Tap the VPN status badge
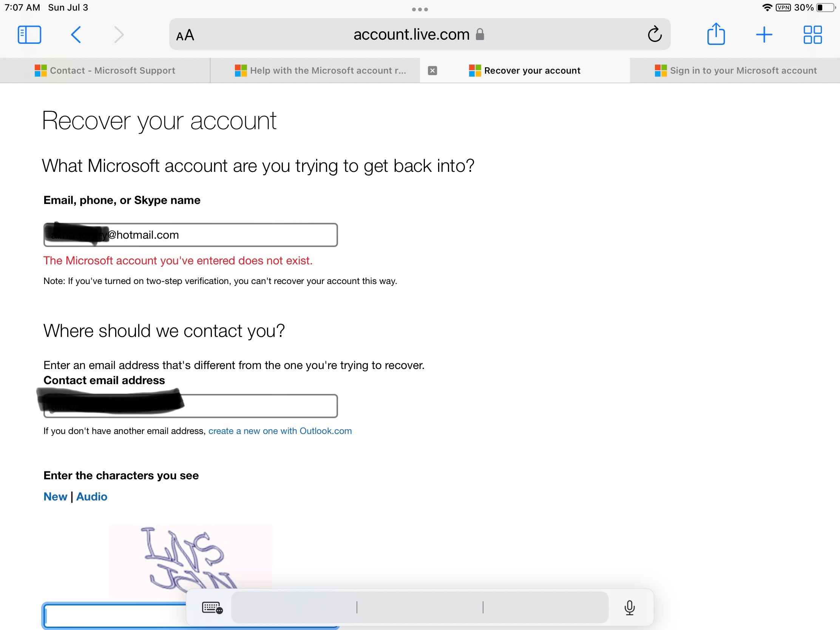The width and height of the screenshot is (840, 630). point(783,8)
